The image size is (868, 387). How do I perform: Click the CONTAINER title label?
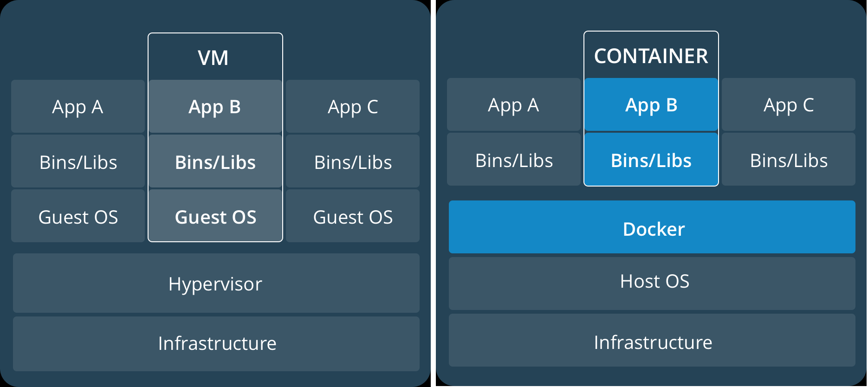click(x=651, y=56)
